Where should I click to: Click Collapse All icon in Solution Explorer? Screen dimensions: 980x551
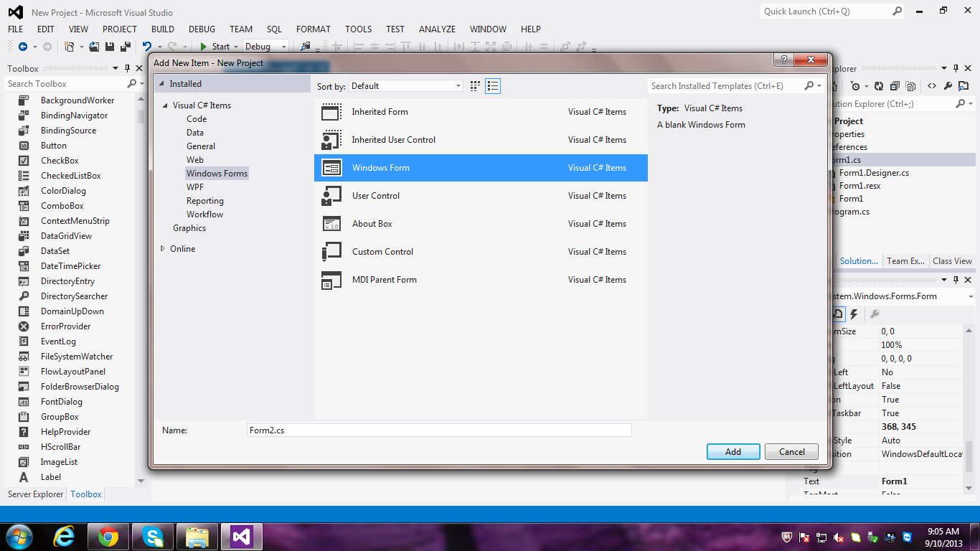coord(895,86)
